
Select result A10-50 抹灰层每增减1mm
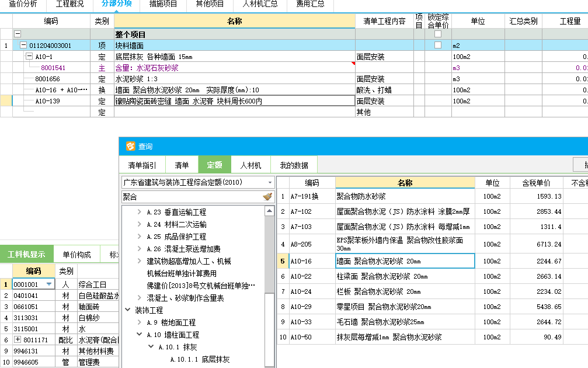[x=405, y=337]
